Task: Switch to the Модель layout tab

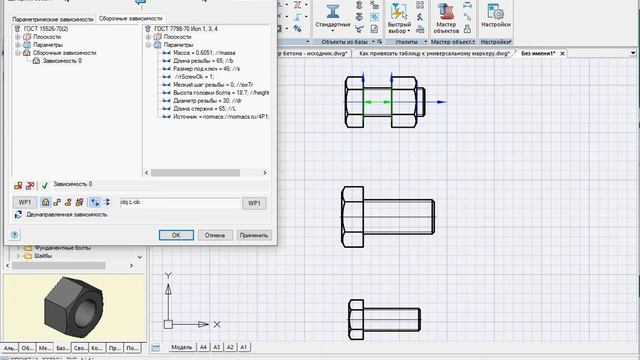Action: [182, 347]
